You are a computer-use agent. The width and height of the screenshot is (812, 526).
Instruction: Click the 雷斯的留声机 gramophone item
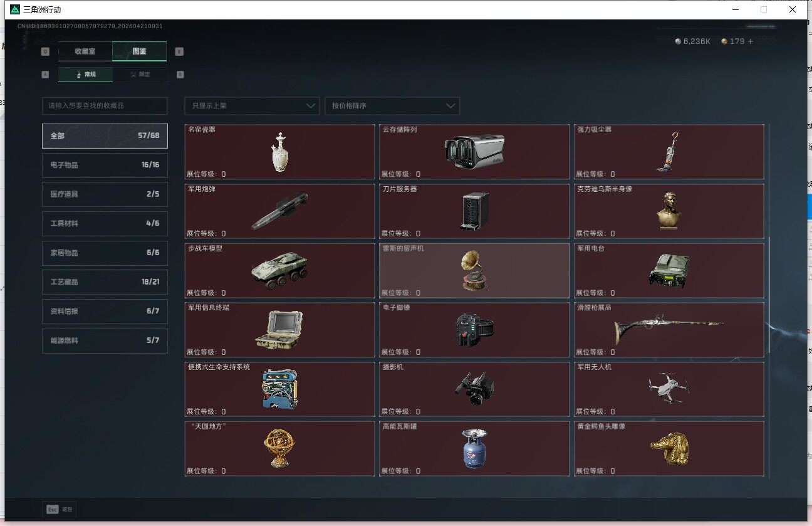click(474, 270)
